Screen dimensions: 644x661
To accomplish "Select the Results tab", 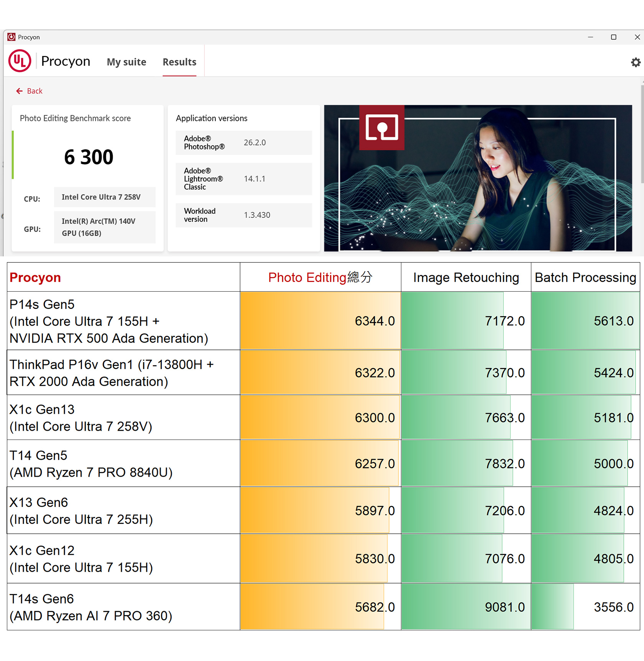I will [x=179, y=62].
